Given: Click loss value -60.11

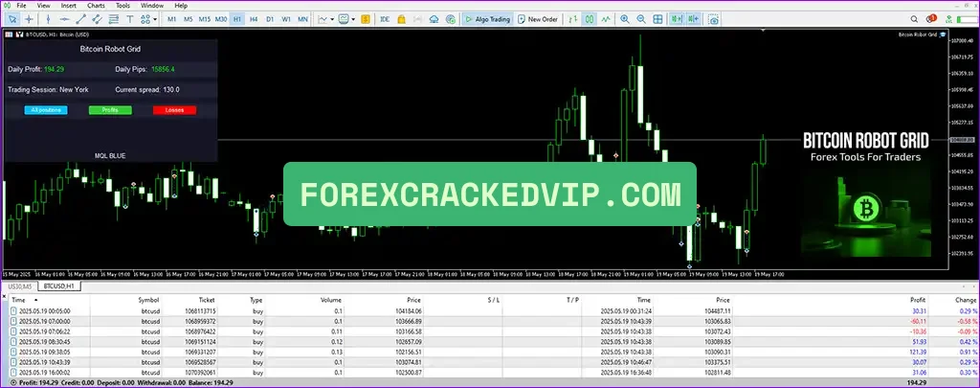Looking at the screenshot, I should 919,321.
